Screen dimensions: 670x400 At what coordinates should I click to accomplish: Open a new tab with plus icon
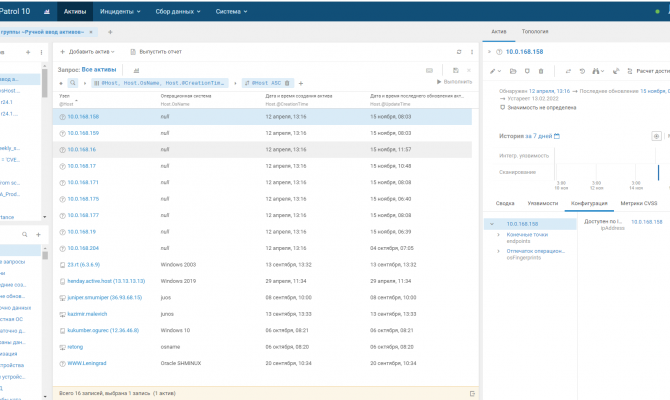point(110,31)
